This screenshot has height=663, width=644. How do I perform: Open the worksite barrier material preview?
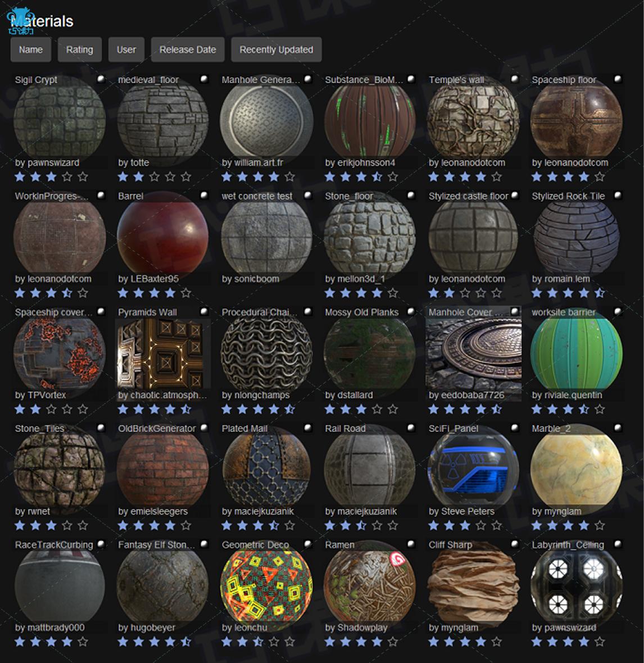point(577,355)
